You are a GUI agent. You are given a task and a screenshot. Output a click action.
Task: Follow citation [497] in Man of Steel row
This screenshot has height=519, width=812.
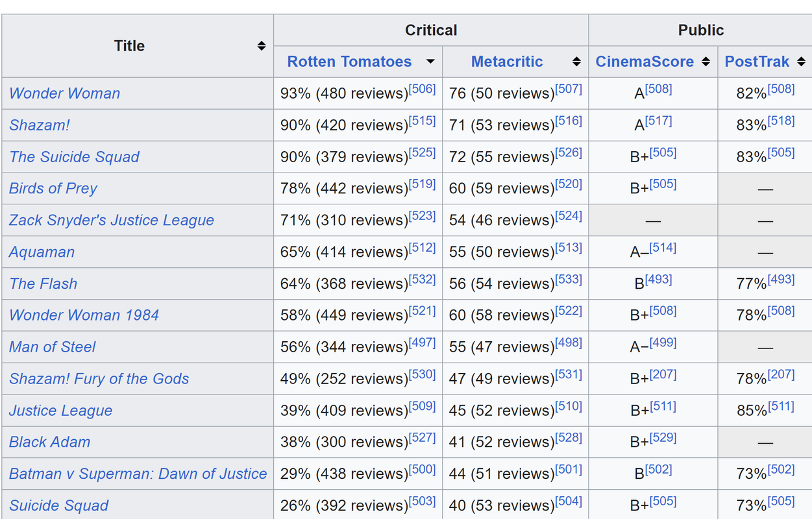pyautogui.click(x=422, y=343)
